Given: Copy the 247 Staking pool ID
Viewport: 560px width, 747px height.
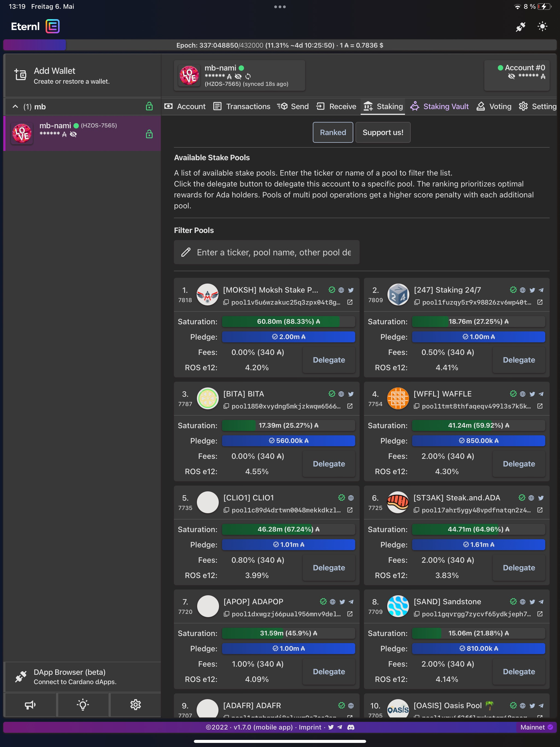Looking at the screenshot, I should [x=417, y=302].
